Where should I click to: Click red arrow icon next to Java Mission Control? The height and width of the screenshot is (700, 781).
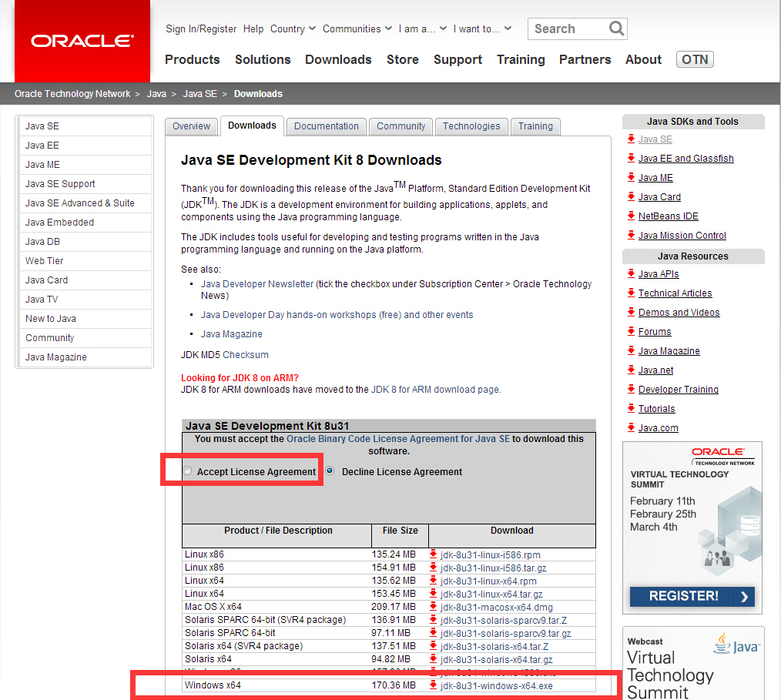point(631,235)
